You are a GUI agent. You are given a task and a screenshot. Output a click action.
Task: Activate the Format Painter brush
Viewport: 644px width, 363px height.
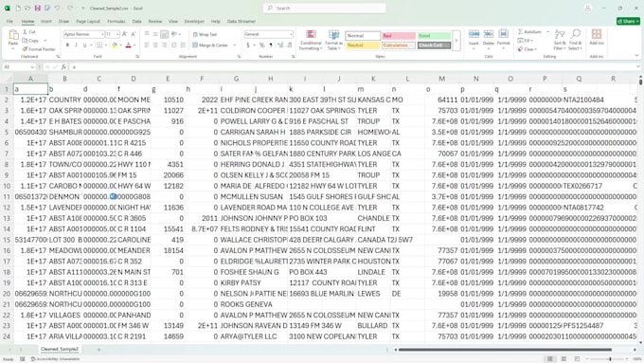tap(25, 49)
